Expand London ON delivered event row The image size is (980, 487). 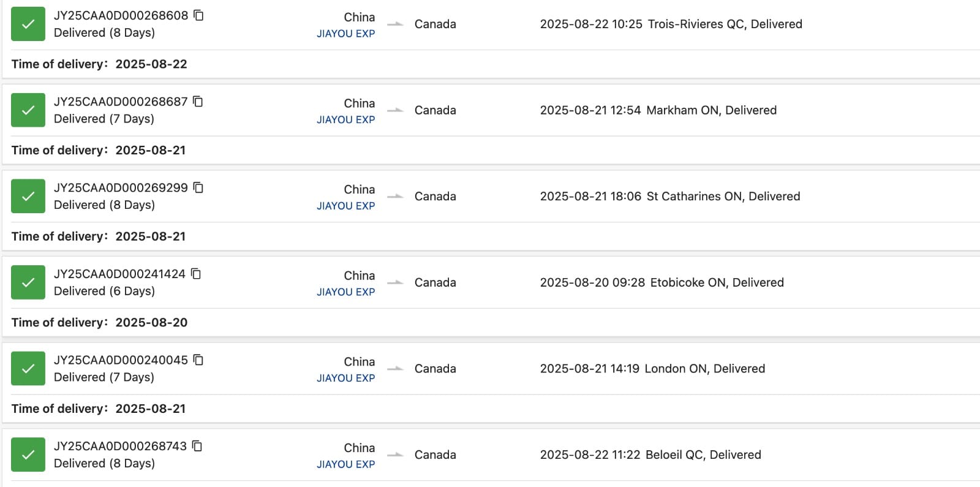point(652,369)
